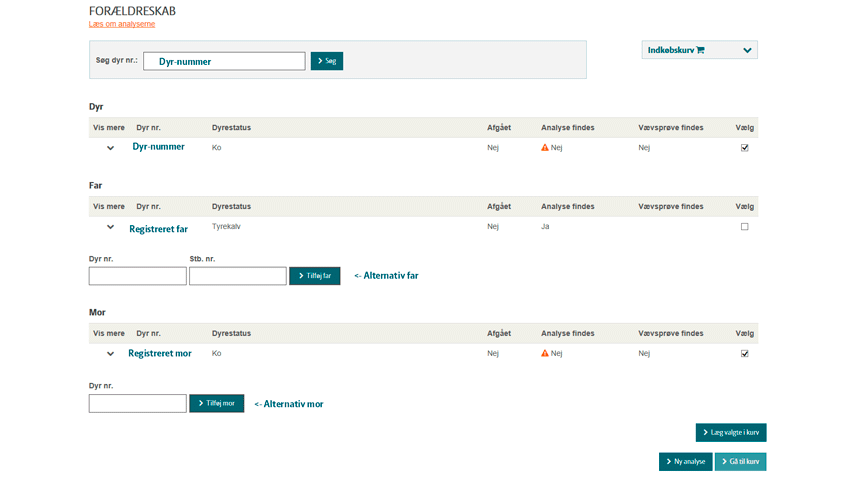Click the Tilføj mor button

point(216,404)
